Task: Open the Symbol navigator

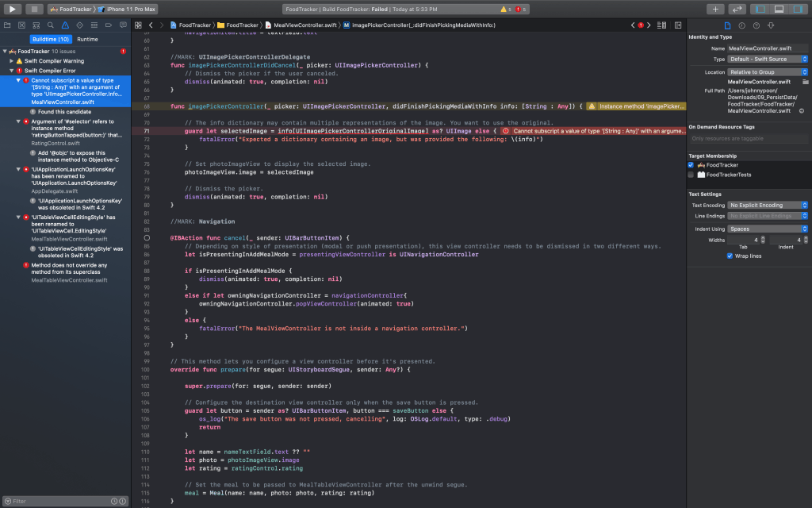Action: tap(36, 25)
